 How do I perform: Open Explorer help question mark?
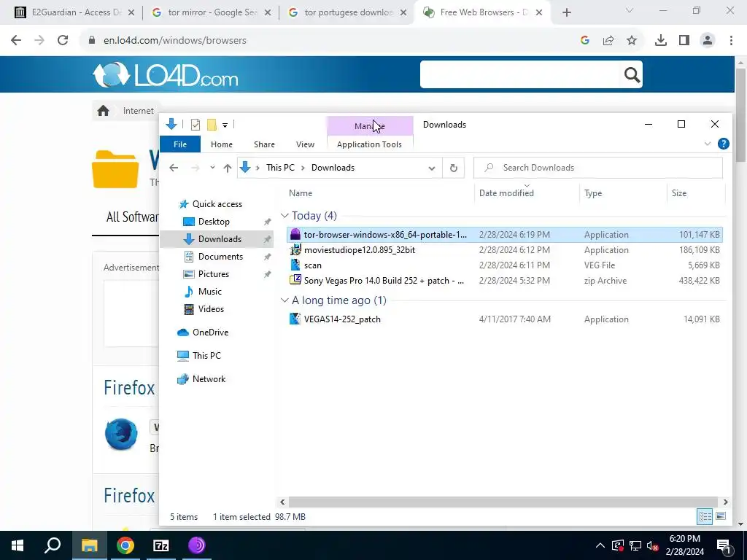pyautogui.click(x=723, y=144)
